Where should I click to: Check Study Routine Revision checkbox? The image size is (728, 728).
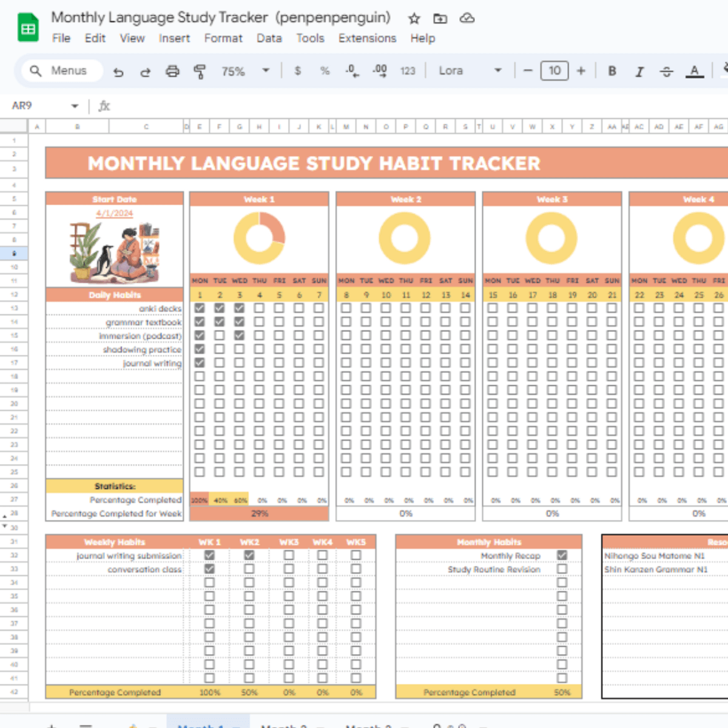562,569
